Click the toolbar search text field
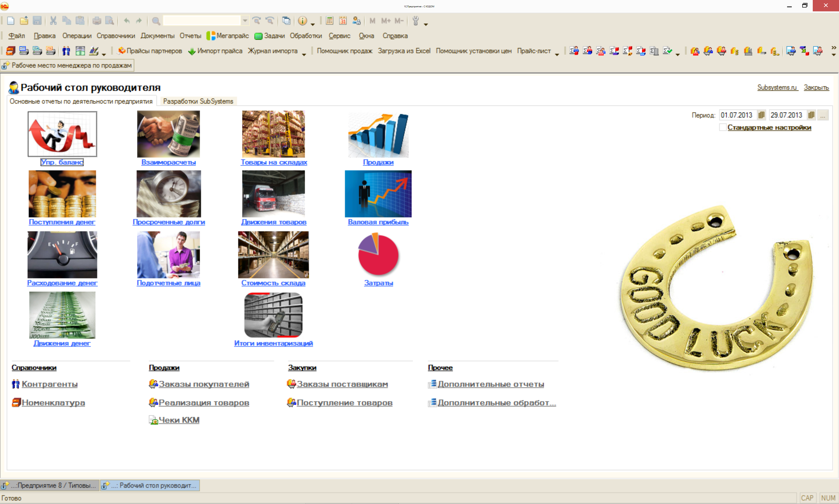The height and width of the screenshot is (504, 839). (202, 21)
